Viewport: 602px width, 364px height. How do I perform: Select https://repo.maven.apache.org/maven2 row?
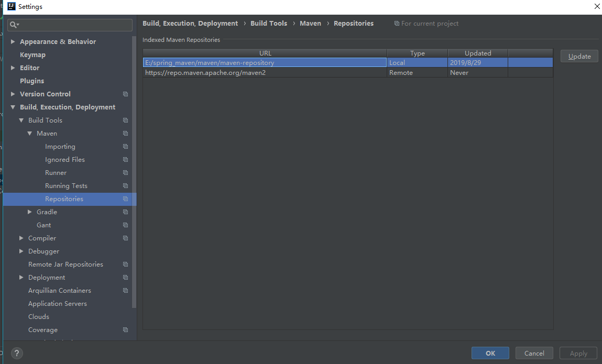pos(348,73)
